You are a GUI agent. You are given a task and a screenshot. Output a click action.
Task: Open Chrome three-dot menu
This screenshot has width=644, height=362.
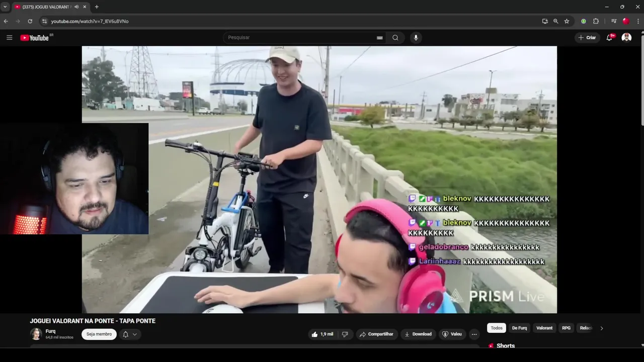click(638, 21)
